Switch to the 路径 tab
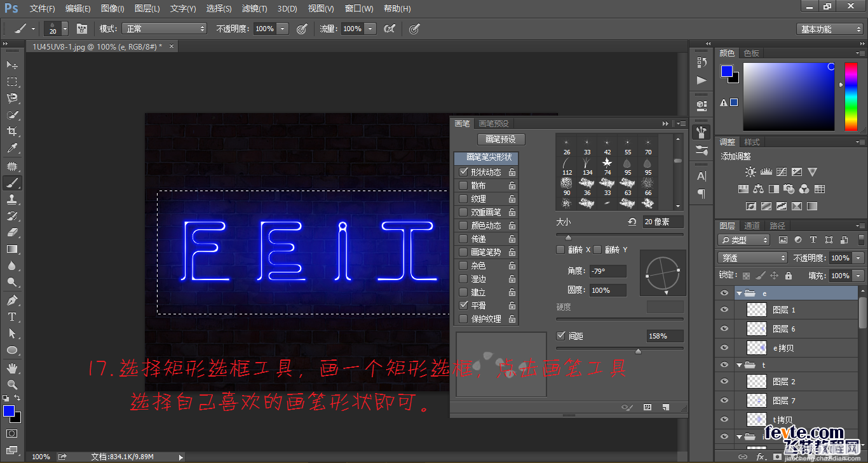 point(777,225)
